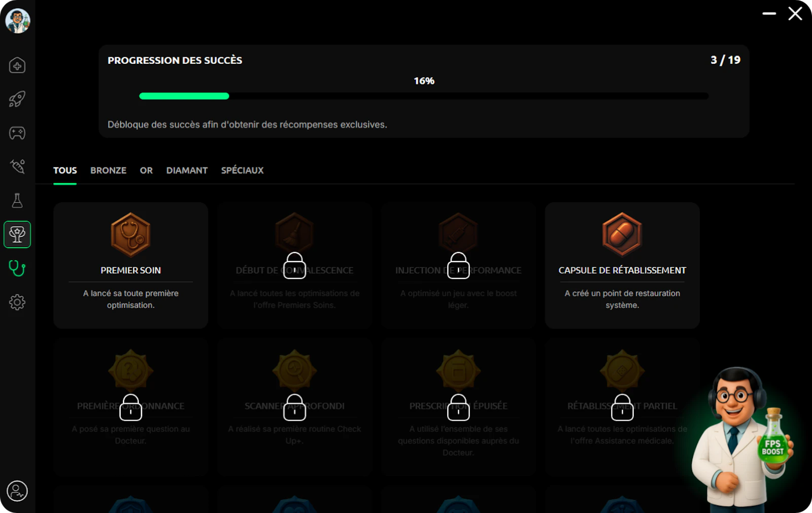Click the Capsule de Rétablissement pill badge
812x513 pixels.
pyautogui.click(x=622, y=234)
